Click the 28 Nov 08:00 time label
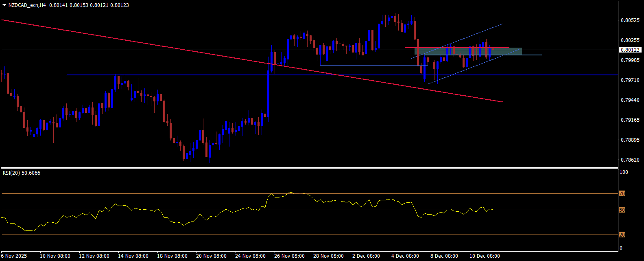 (328, 256)
